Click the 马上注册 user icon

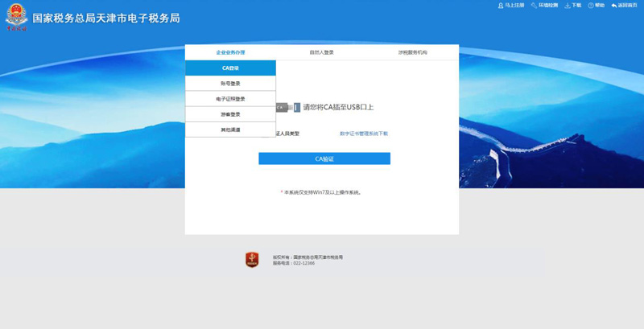501,6
